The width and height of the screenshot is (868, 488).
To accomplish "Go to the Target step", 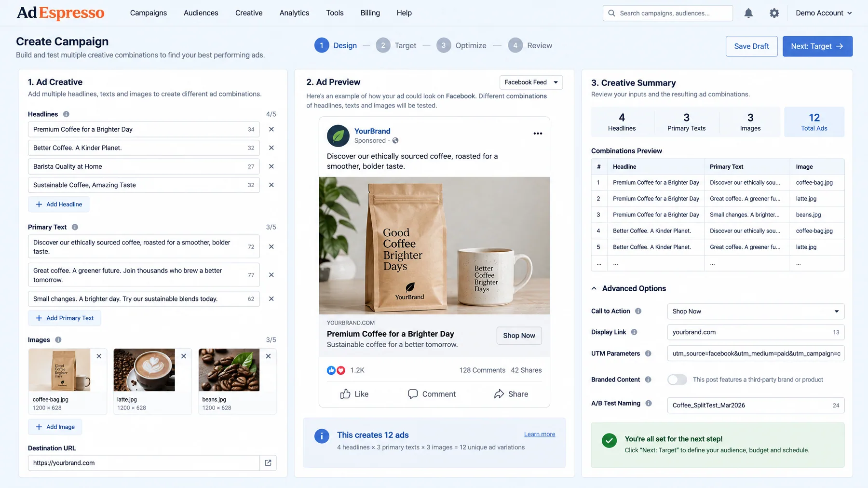I will tap(396, 45).
